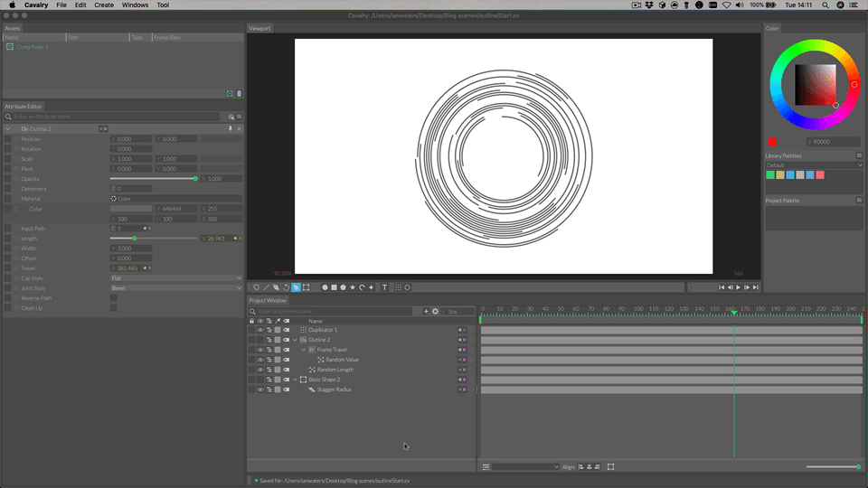The height and width of the screenshot is (488, 868).
Task: Step back one frame
Action: (731, 287)
